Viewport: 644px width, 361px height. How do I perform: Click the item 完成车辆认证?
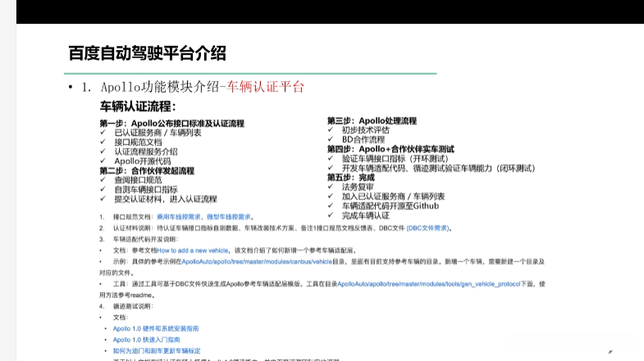coord(366,215)
